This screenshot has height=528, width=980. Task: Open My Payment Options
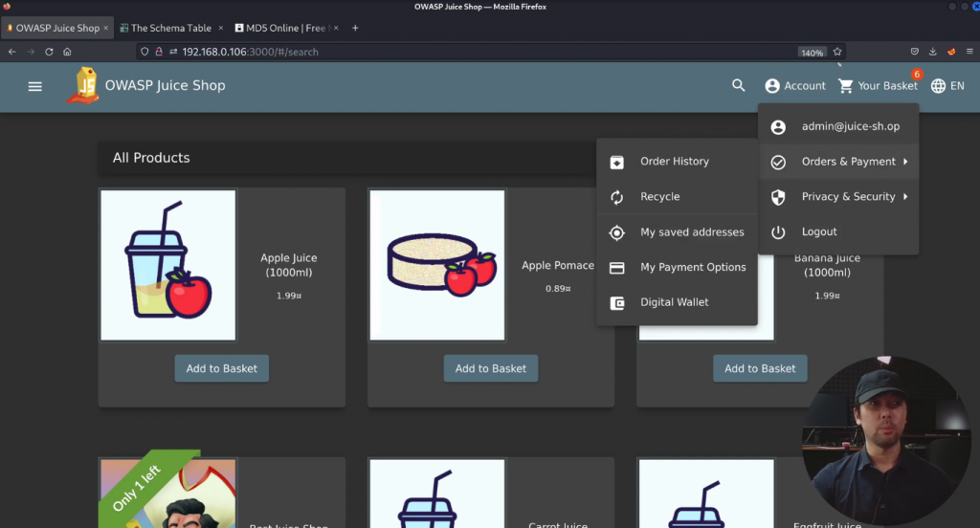pyautogui.click(x=677, y=267)
